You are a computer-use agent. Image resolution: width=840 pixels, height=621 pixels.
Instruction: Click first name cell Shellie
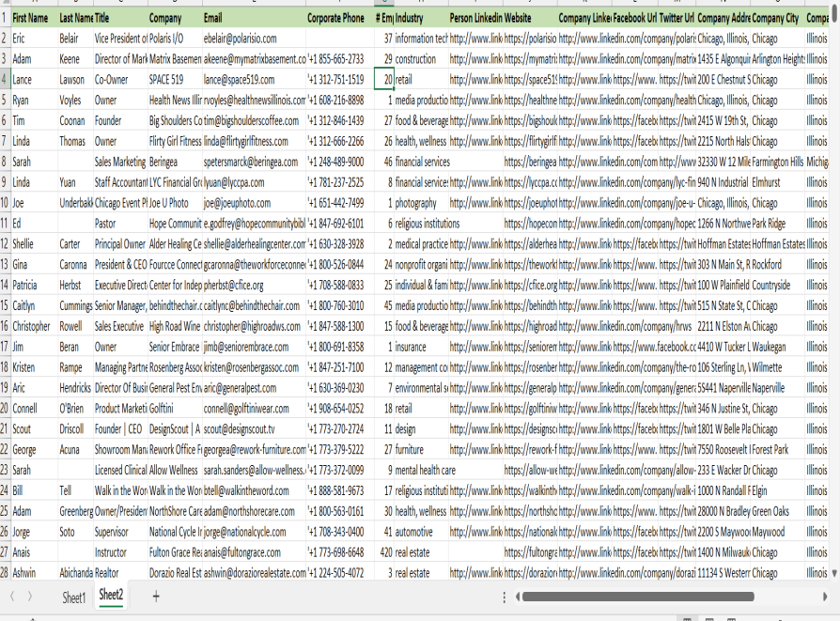pyautogui.click(x=34, y=244)
